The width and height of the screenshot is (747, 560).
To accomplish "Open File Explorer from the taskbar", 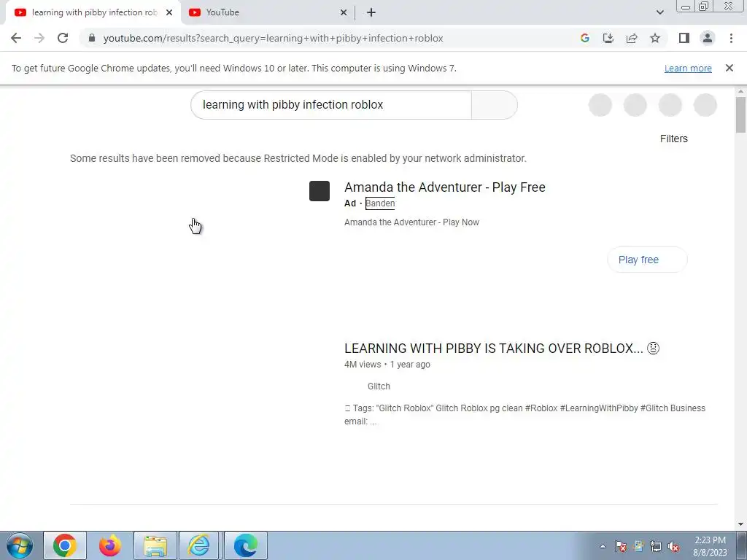I will (155, 545).
